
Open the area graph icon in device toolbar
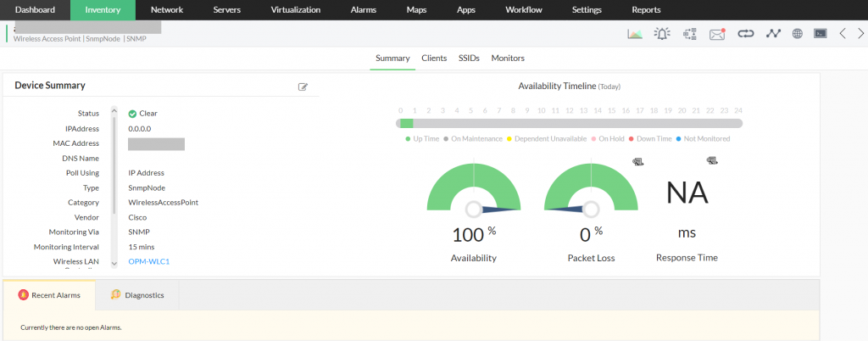click(x=635, y=34)
